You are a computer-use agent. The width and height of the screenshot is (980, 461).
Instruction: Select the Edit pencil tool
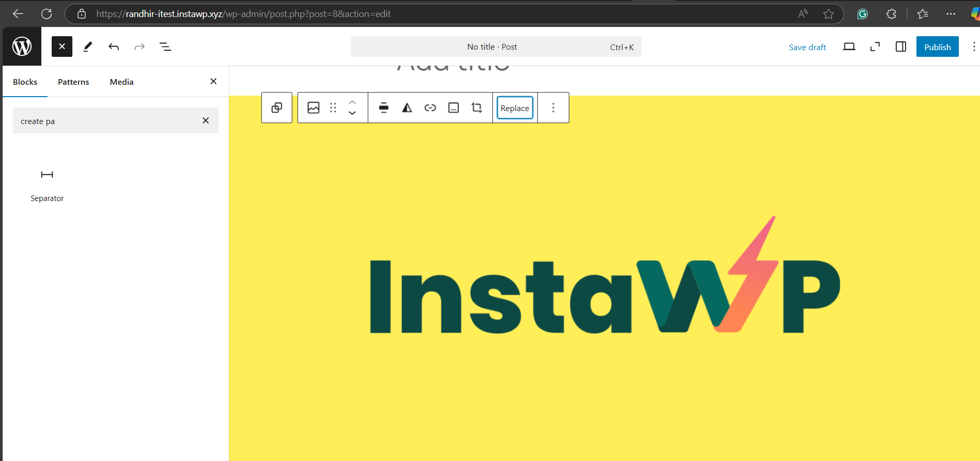[88, 47]
